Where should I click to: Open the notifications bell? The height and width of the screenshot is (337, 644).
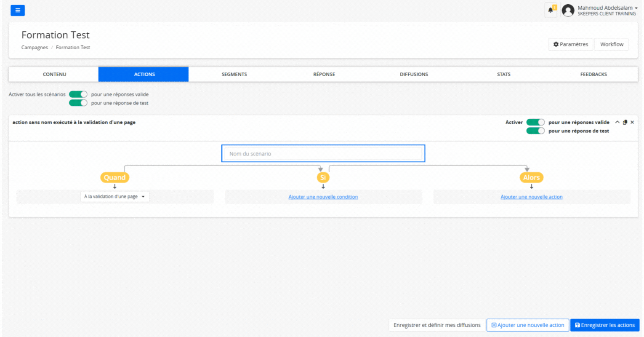click(x=551, y=10)
